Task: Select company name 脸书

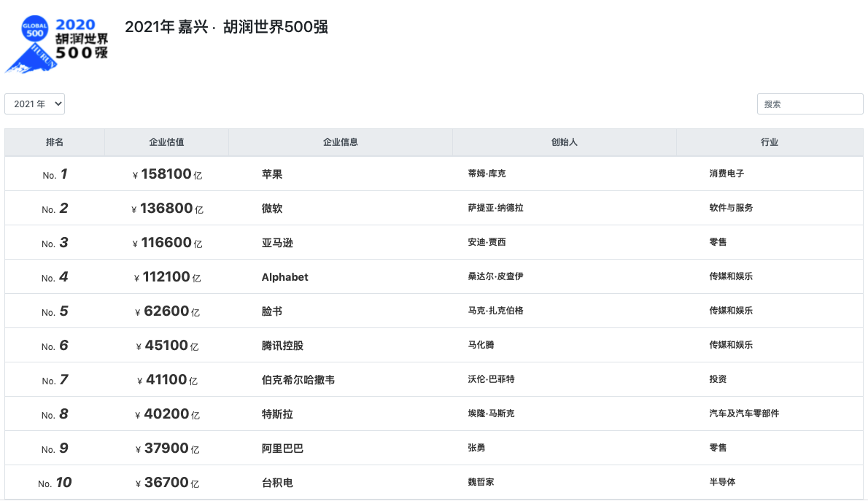Action: pyautogui.click(x=272, y=311)
